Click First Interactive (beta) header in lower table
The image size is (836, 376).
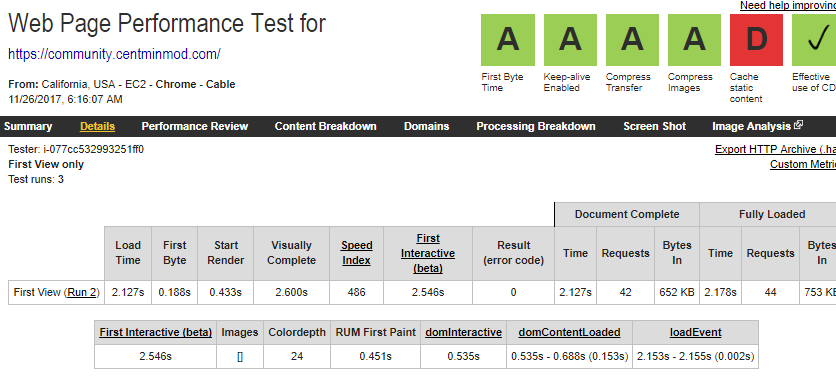pos(156,332)
